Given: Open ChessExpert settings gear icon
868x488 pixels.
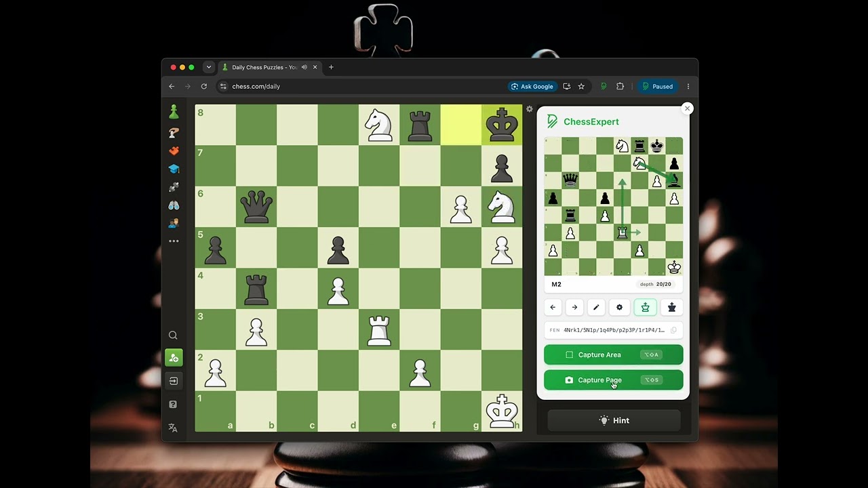Looking at the screenshot, I should coord(619,308).
